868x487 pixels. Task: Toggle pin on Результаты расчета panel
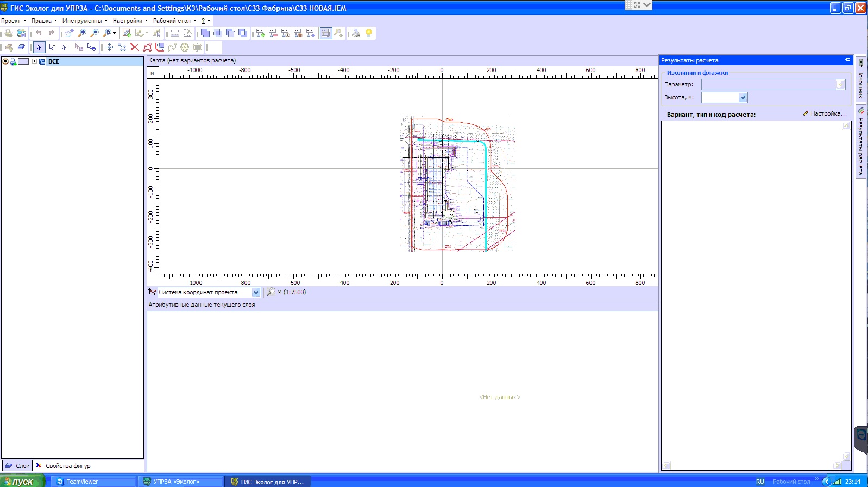847,60
